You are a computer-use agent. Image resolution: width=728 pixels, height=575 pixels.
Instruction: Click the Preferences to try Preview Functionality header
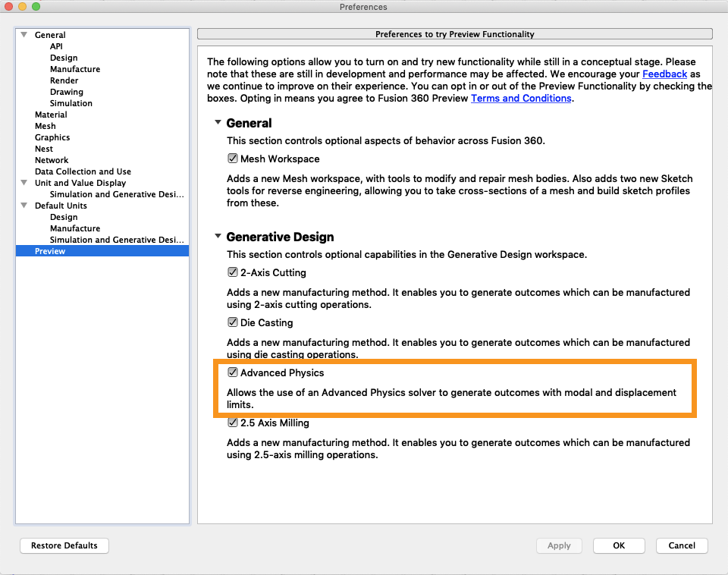(x=455, y=34)
